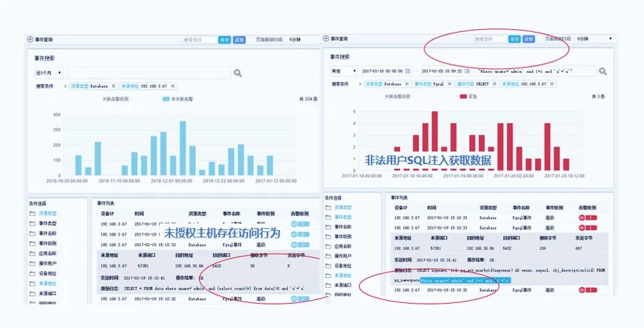Click blue alarm badge on 15:10:33 Database row

[x=300, y=244]
